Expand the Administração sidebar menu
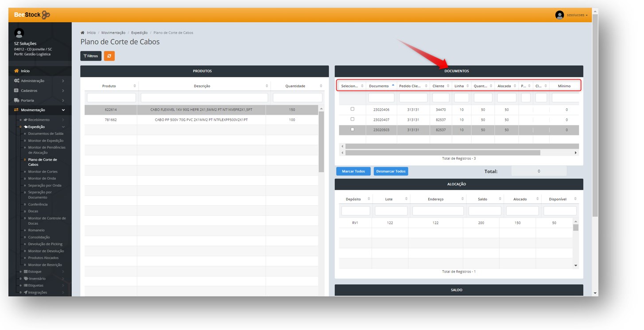The width and height of the screenshot is (644, 330). point(40,81)
